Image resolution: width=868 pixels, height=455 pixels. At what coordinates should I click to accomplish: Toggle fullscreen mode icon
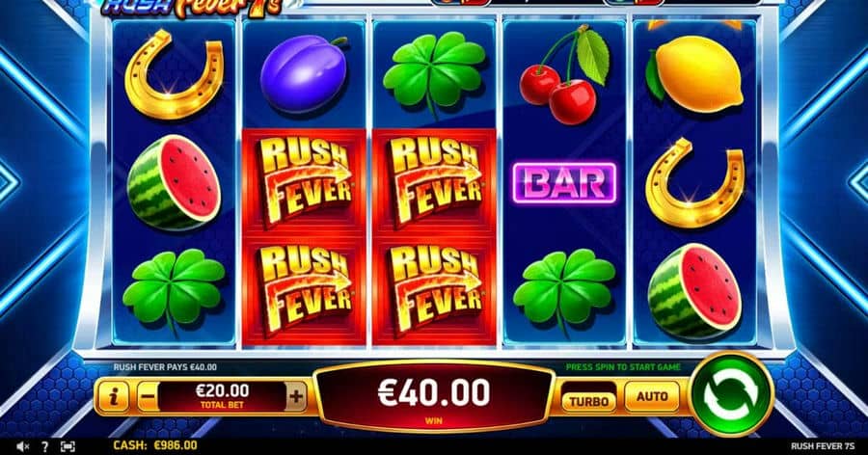68,446
